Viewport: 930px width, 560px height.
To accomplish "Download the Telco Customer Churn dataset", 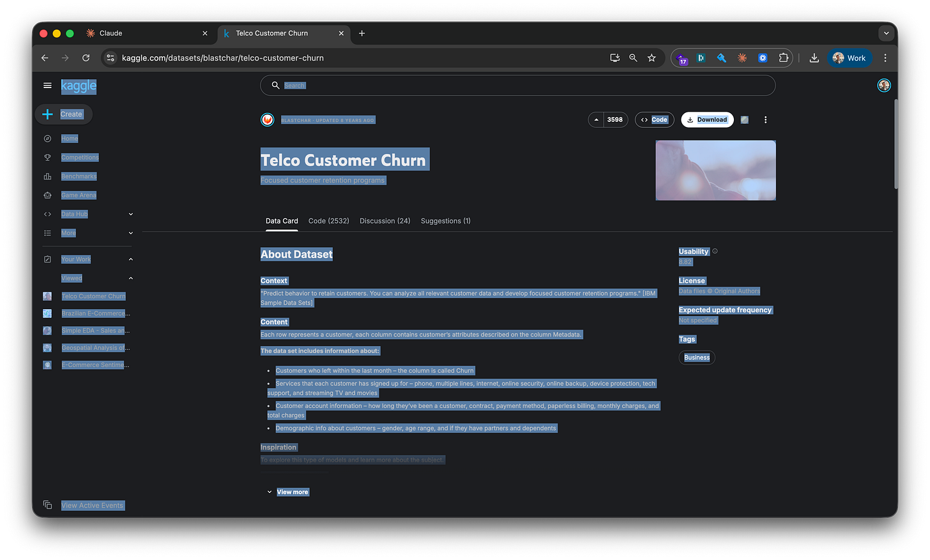I will click(707, 119).
